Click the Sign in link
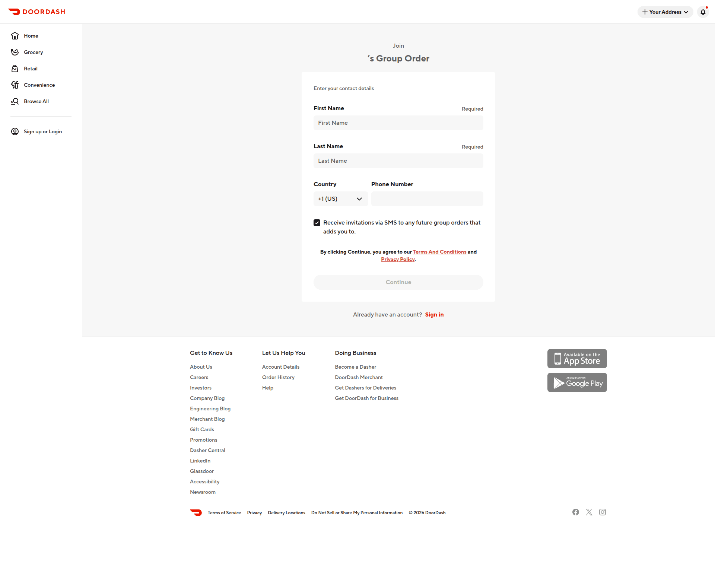The width and height of the screenshot is (715, 588). tap(434, 315)
